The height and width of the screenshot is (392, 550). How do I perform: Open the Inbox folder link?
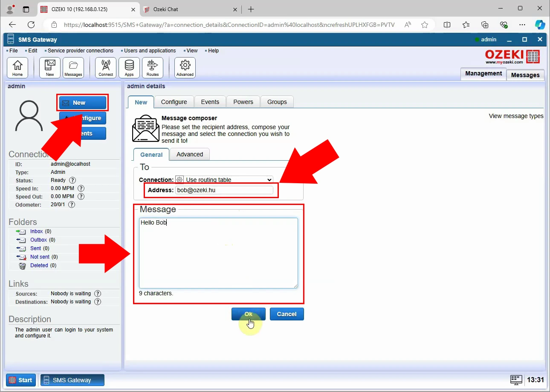click(37, 231)
